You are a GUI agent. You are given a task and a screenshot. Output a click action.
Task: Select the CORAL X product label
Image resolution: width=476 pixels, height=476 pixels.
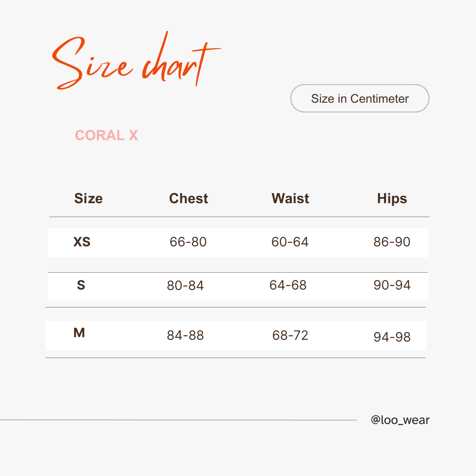click(107, 135)
